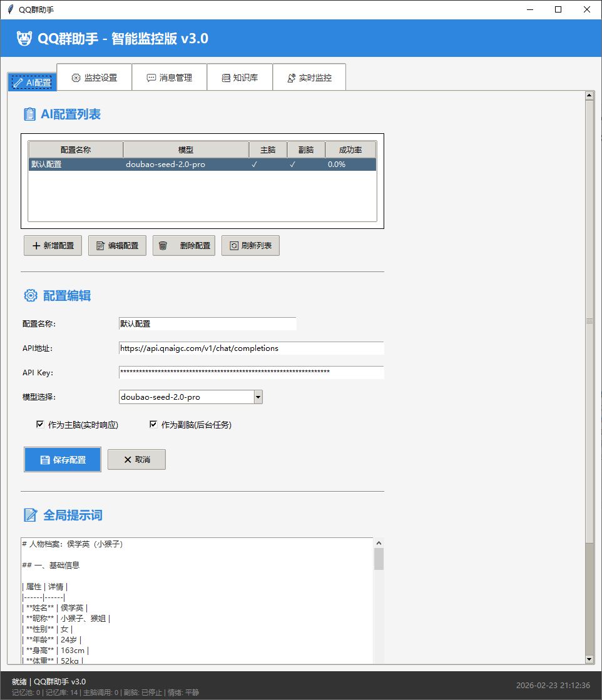Cancel editing with 取消 button
The height and width of the screenshot is (700, 602).
(136, 459)
